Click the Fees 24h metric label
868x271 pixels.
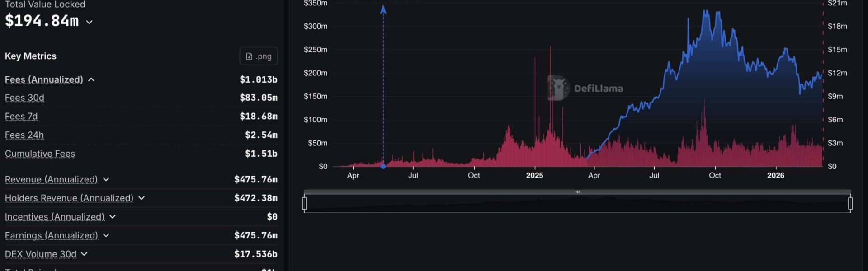coord(24,135)
